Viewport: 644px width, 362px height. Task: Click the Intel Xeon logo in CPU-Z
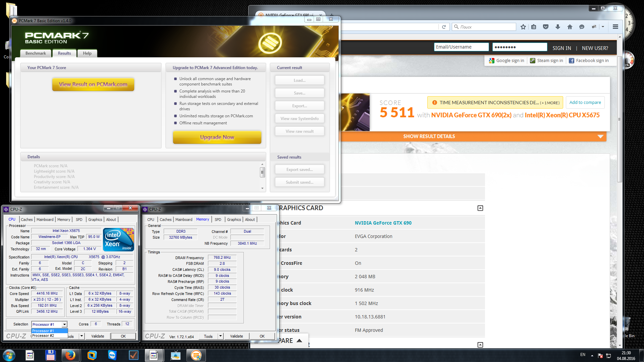118,239
